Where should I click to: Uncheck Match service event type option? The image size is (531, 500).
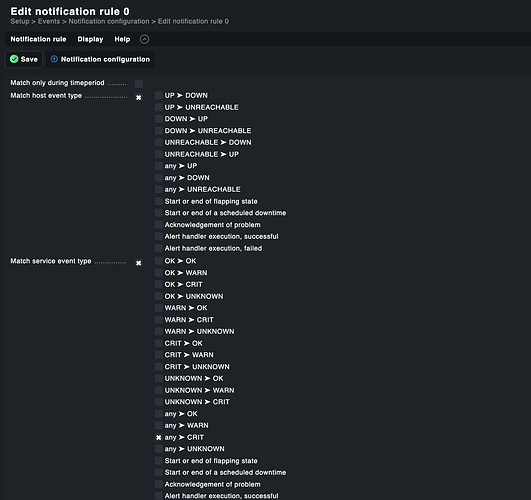click(x=139, y=263)
